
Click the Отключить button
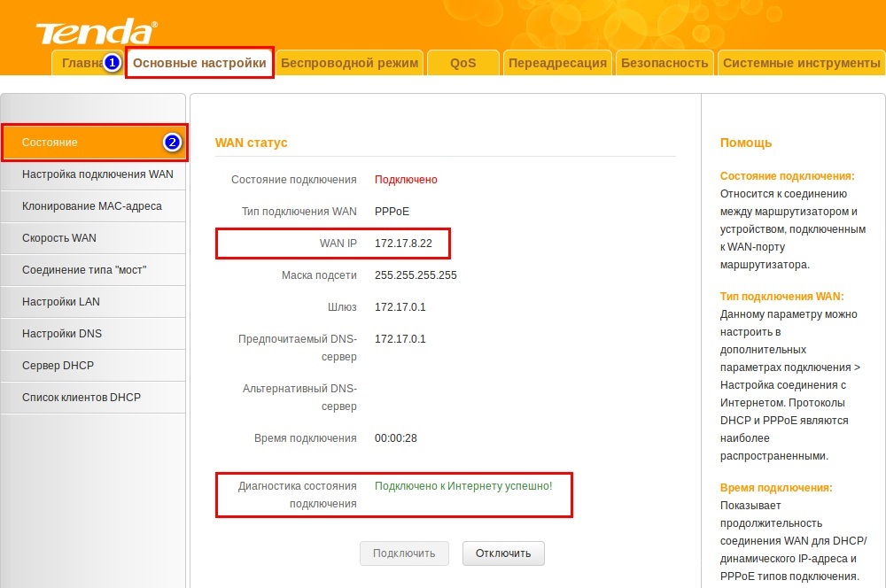(x=503, y=553)
